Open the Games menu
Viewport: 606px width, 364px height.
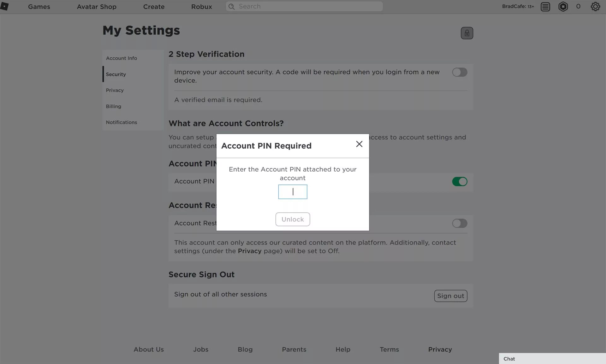[x=39, y=7]
